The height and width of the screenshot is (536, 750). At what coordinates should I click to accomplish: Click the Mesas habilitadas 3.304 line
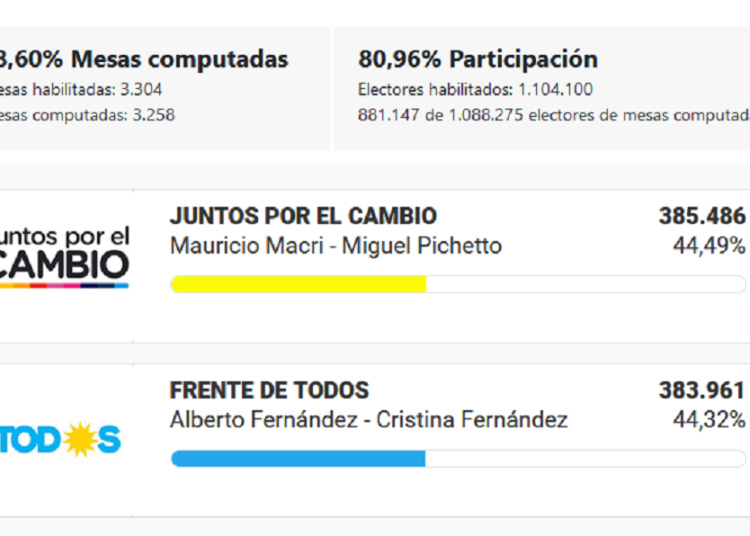tap(82, 89)
